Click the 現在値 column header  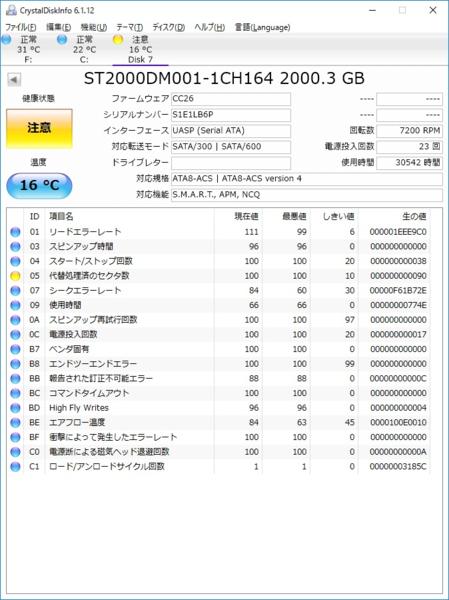246,217
